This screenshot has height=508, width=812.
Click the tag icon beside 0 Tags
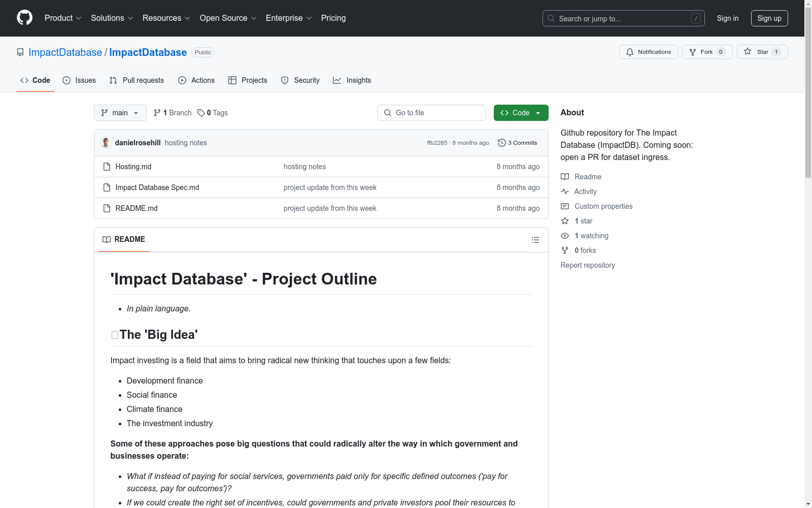(201, 113)
